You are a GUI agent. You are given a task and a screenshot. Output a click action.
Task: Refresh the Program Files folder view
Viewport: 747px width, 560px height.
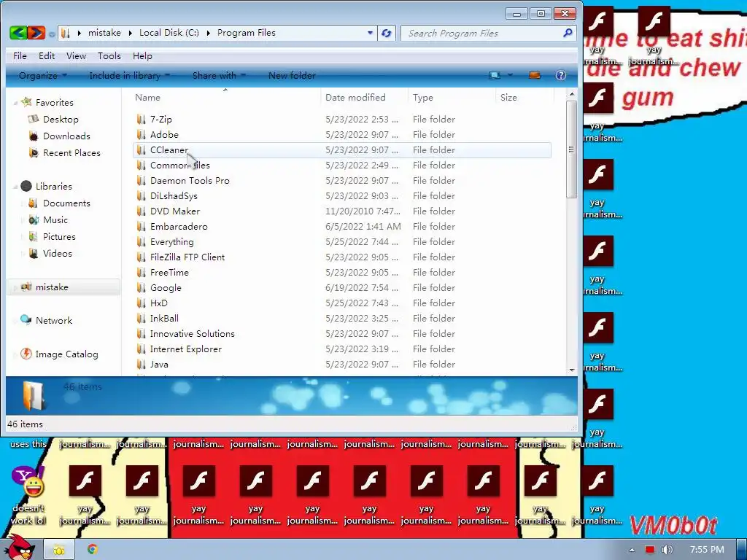click(387, 33)
